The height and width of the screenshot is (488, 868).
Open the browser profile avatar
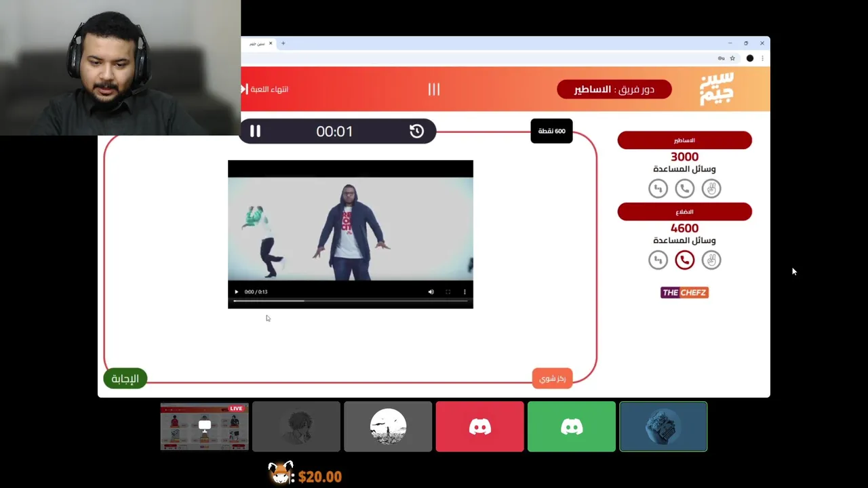[x=749, y=58]
